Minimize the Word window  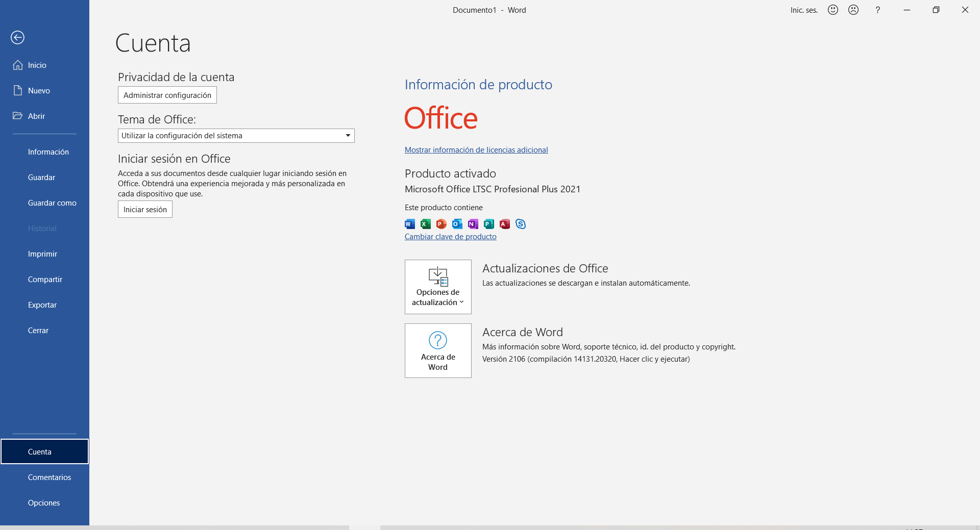[x=907, y=10]
